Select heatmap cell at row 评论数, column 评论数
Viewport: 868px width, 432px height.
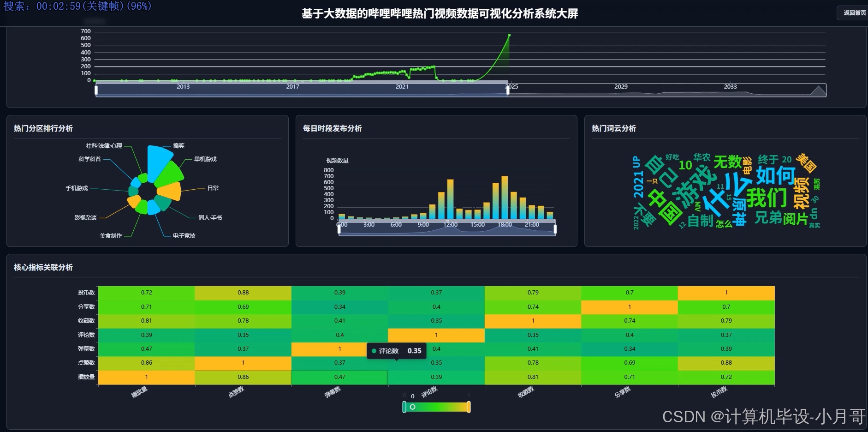pyautogui.click(x=436, y=335)
